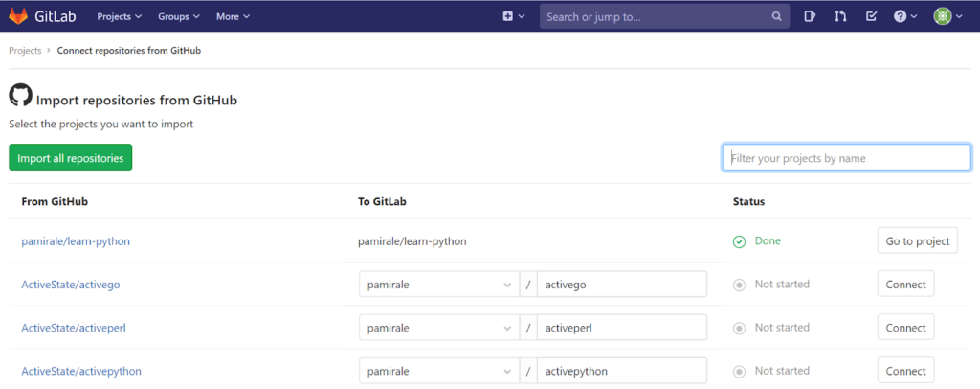Image resolution: width=980 pixels, height=389 pixels.
Task: Open pamirale/learn-python GitHub link
Action: [76, 241]
